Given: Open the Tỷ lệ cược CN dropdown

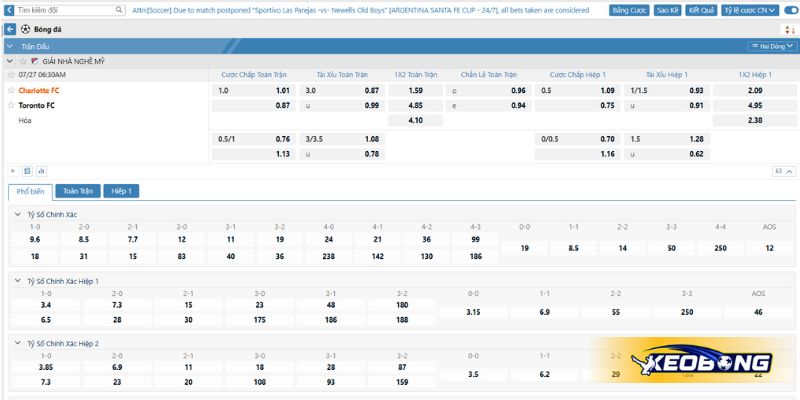Looking at the screenshot, I should coord(750,10).
